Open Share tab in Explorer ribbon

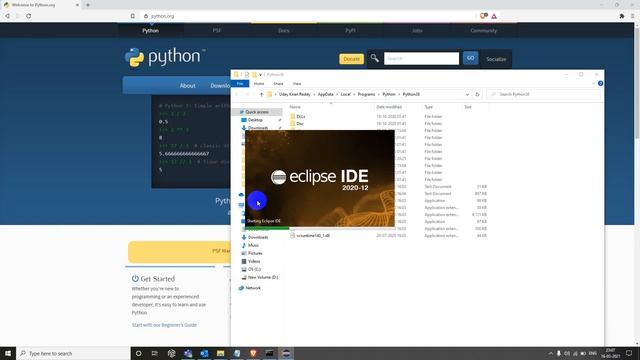[278, 84]
